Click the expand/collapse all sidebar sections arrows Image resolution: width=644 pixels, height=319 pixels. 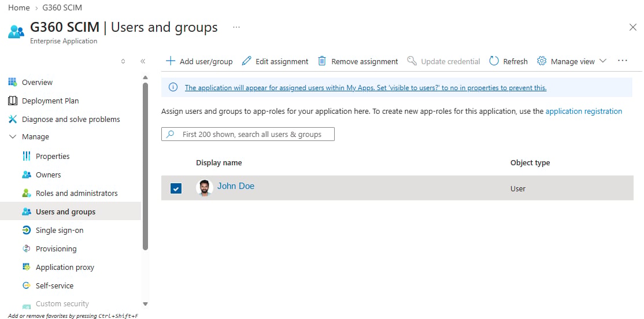pos(123,61)
